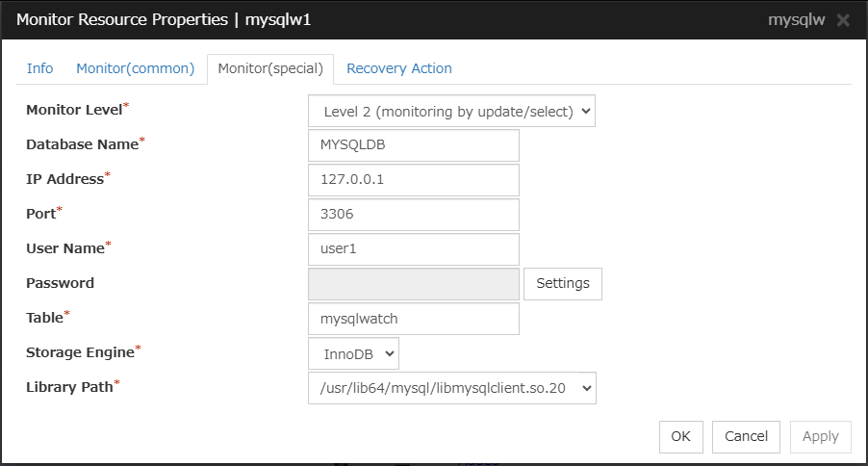The image size is (868, 466).
Task: Open the Monitor(common) tab
Action: point(135,68)
